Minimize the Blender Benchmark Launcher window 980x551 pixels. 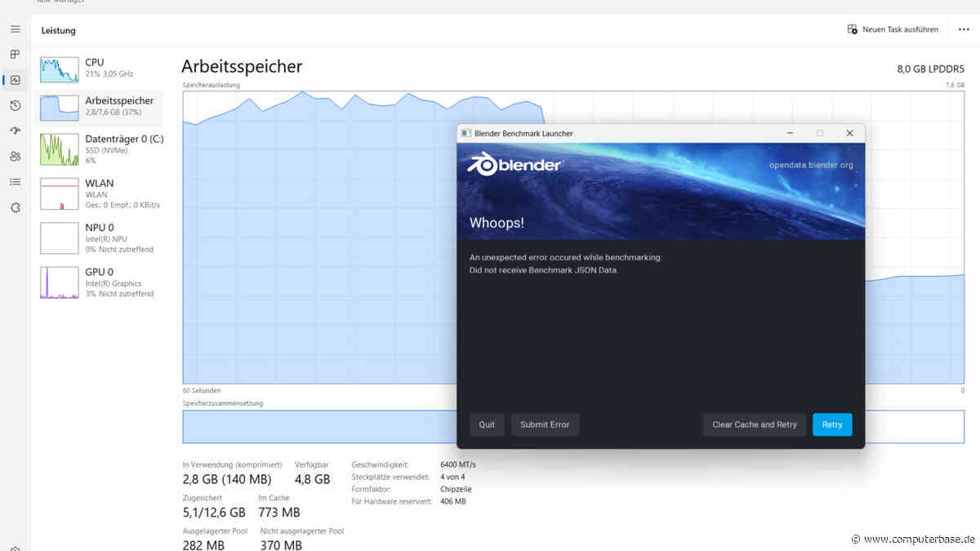click(x=790, y=133)
